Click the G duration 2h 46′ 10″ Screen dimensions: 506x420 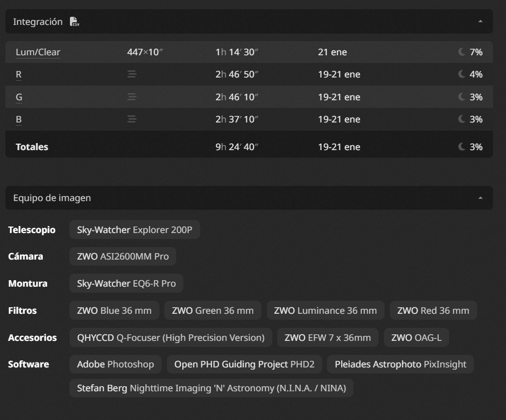click(x=237, y=97)
